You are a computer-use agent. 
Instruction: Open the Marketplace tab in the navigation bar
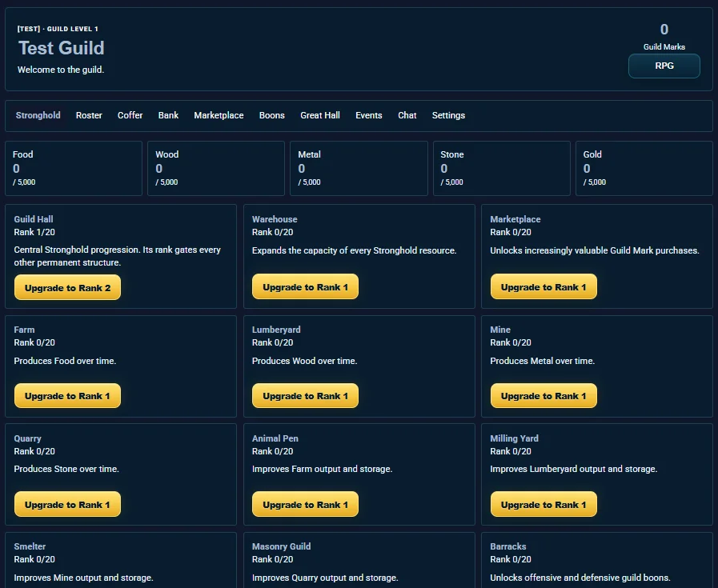tap(219, 115)
